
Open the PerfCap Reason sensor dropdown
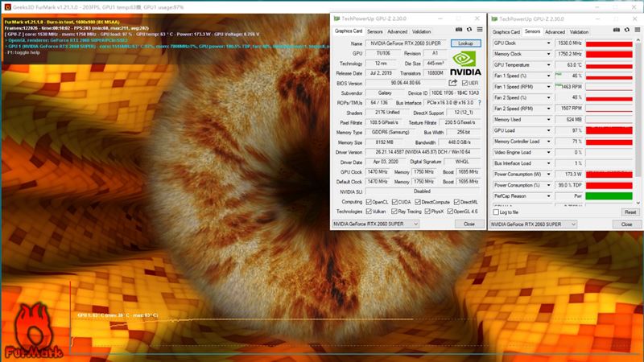(x=548, y=196)
